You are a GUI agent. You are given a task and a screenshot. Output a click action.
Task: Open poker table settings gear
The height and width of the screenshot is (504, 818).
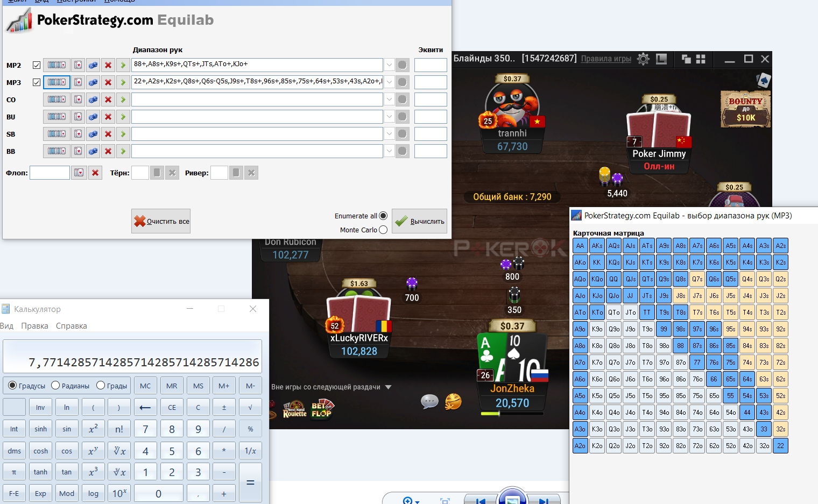pyautogui.click(x=643, y=59)
